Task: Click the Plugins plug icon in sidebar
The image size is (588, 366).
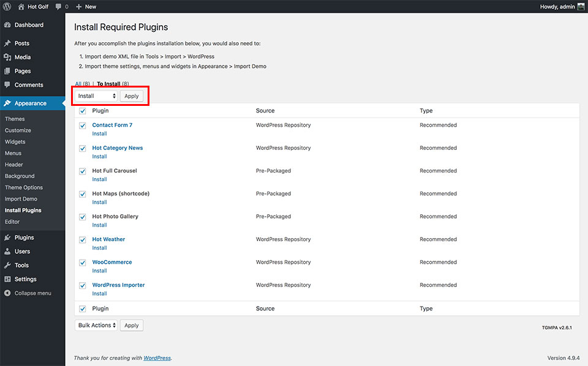Action: pyautogui.click(x=7, y=237)
